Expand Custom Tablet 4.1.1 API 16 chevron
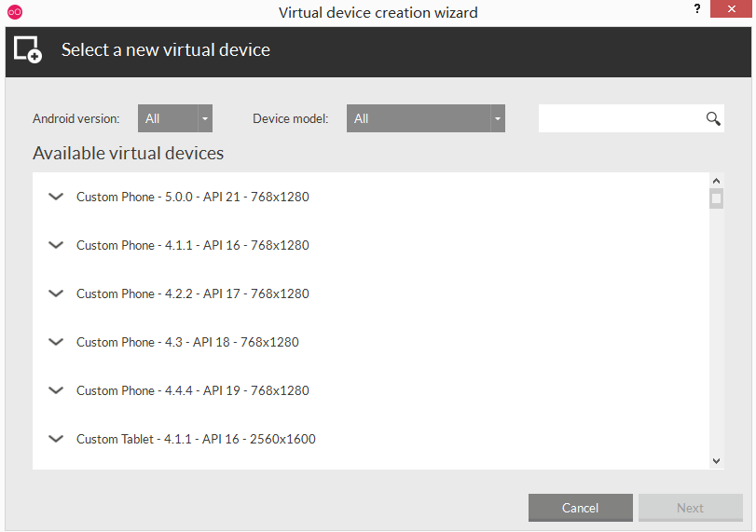Viewport: 756px width, 532px height. tap(56, 439)
